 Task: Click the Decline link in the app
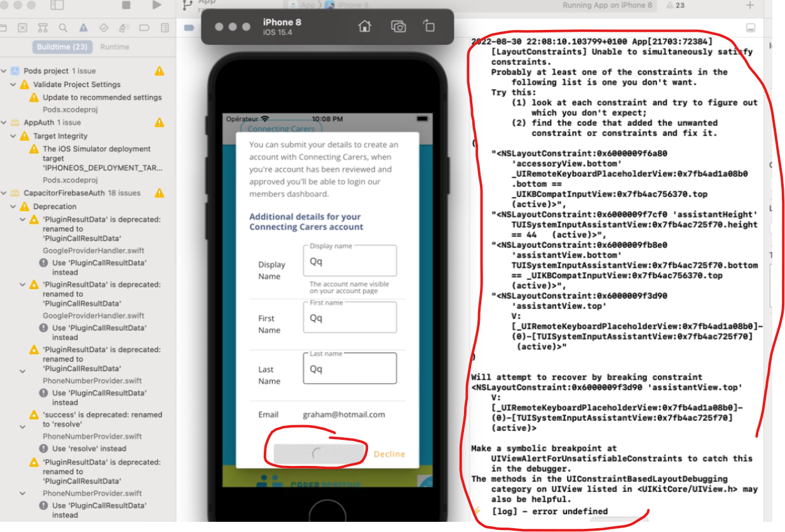389,454
